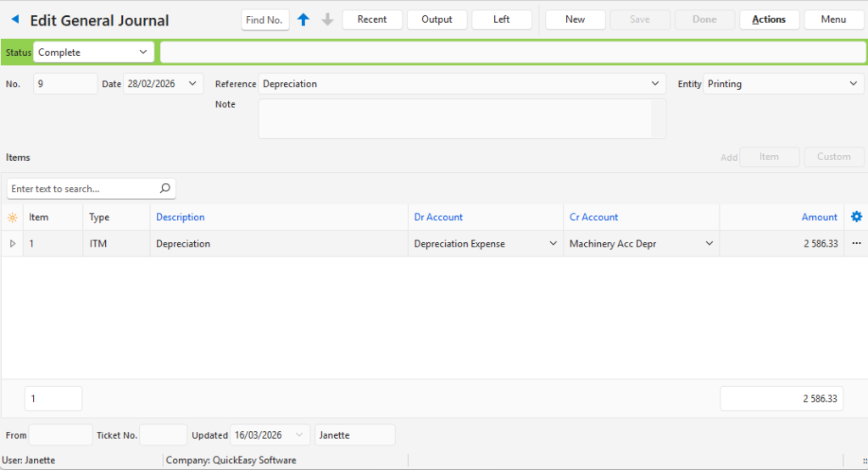Open the Menu button
This screenshot has height=470, width=868.
pos(833,19)
